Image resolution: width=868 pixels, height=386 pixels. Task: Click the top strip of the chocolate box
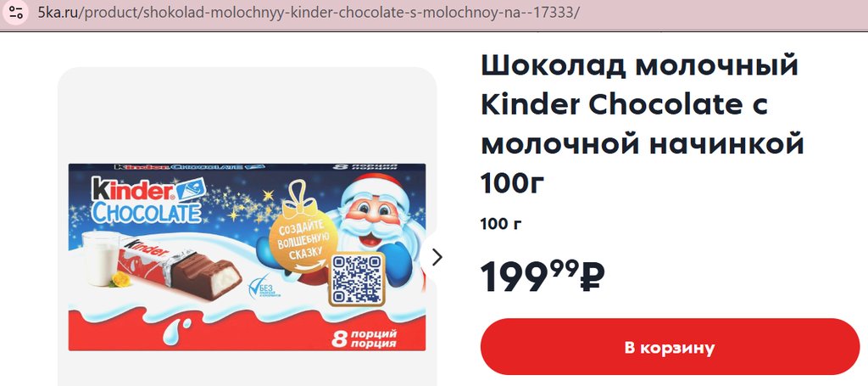click(x=247, y=166)
